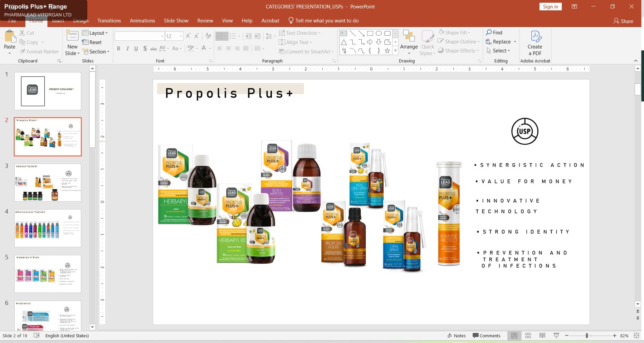This screenshot has width=644, height=343.
Task: Start Slide Show from status bar
Action: tap(556, 335)
